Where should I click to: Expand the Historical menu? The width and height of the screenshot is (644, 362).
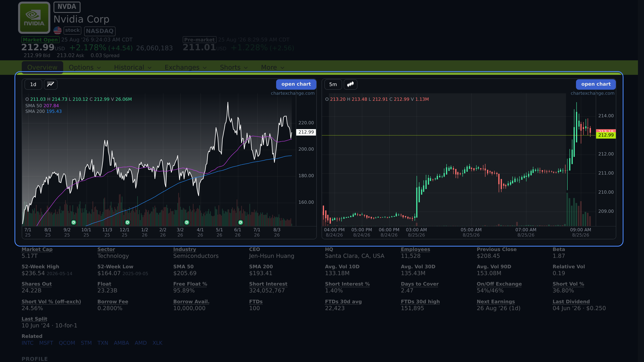(x=133, y=67)
